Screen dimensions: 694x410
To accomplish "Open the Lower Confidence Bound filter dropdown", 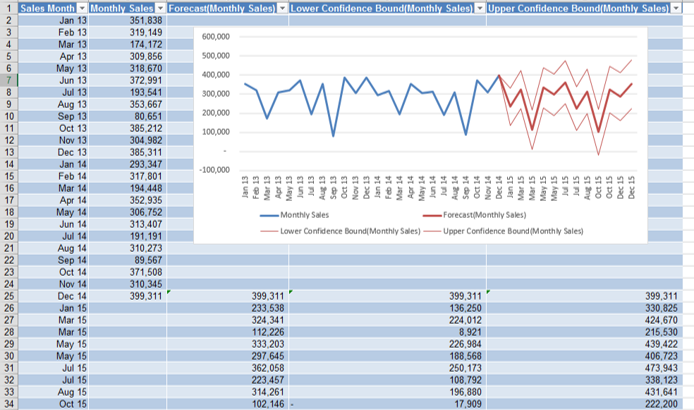I will click(479, 7).
